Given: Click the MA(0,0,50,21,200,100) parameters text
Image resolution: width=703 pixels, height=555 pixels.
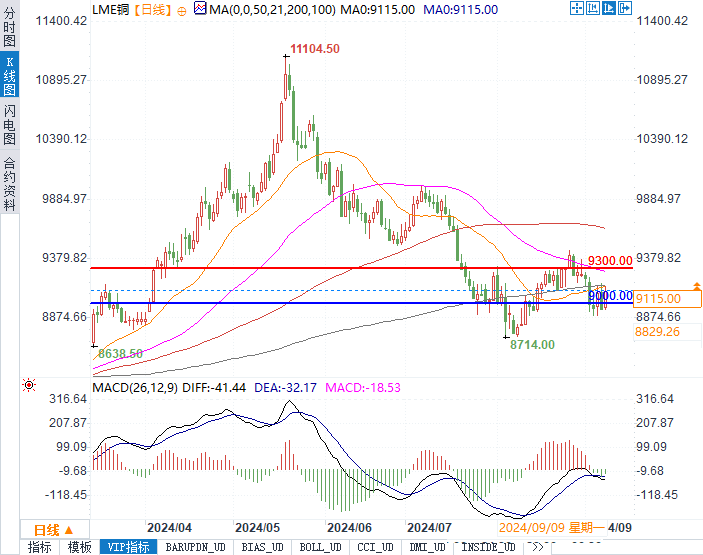Looking at the screenshot, I should tap(272, 10).
